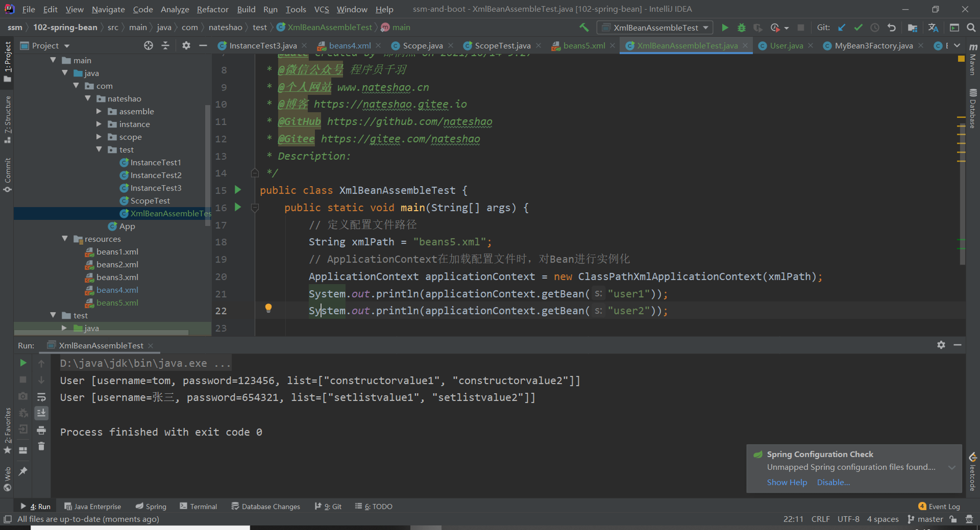980x530 pixels.
Task: Expand the assemble package folder
Action: click(99, 111)
